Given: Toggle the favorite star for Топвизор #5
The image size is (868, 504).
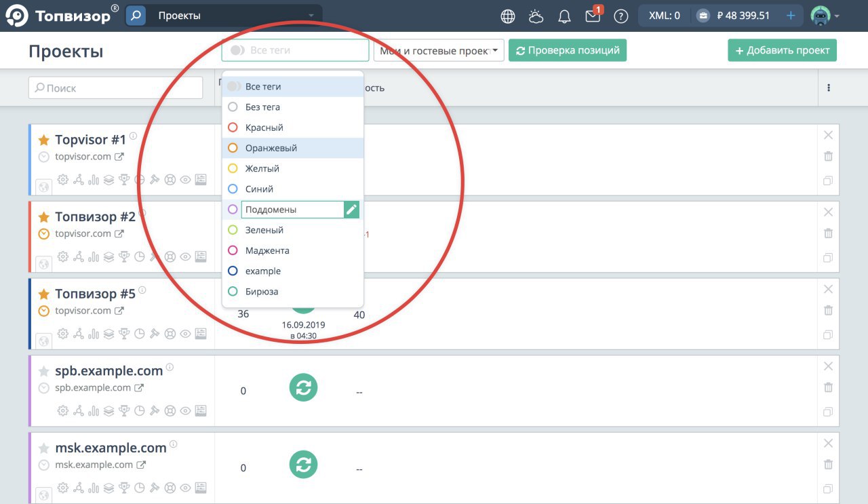Looking at the screenshot, I should coord(44,294).
